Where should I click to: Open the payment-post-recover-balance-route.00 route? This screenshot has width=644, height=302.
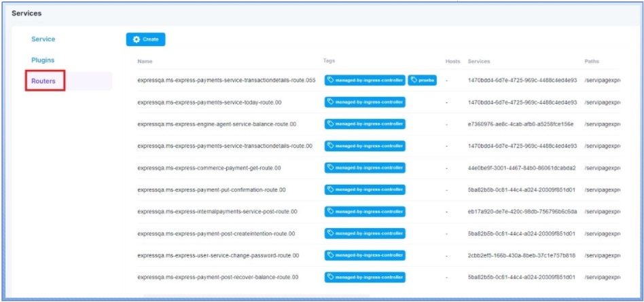pos(217,278)
